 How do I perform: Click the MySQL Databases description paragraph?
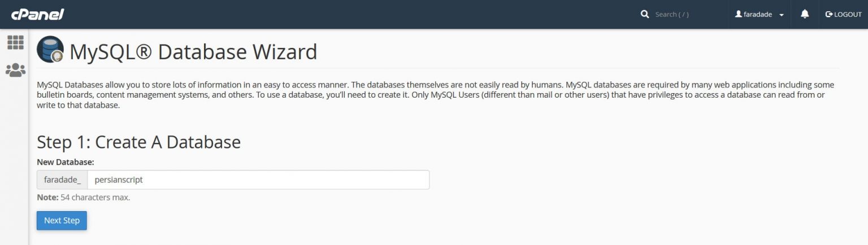tap(435, 95)
